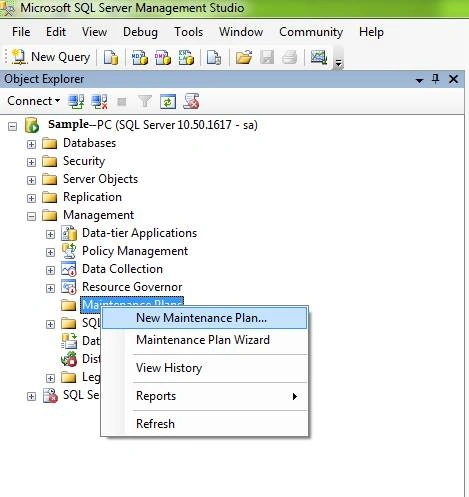The image size is (469, 497).
Task: Close the Object Explorer panel
Action: click(x=453, y=79)
